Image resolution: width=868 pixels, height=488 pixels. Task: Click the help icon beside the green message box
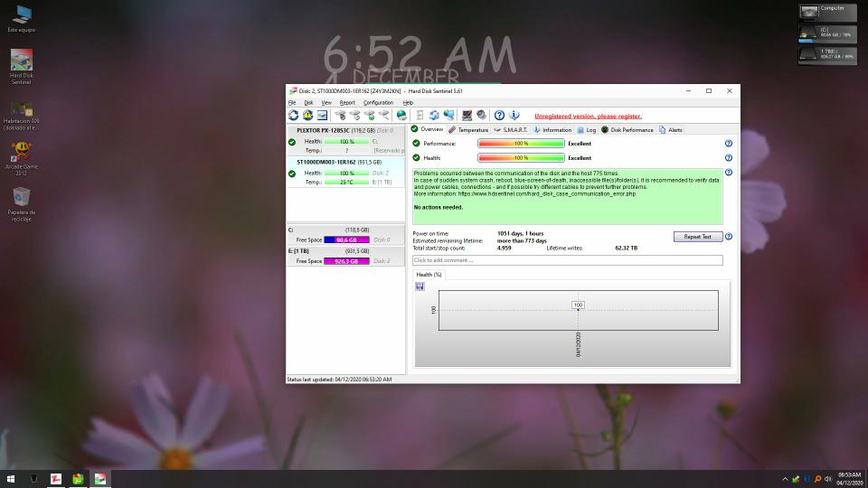coord(729,172)
